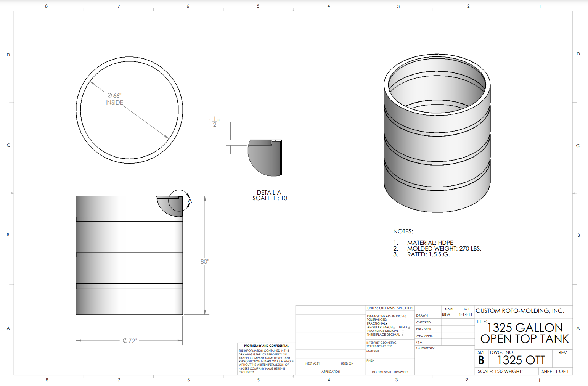Select the Ø72" outer diameter dimension
The width and height of the screenshot is (588, 386).
[x=130, y=341]
